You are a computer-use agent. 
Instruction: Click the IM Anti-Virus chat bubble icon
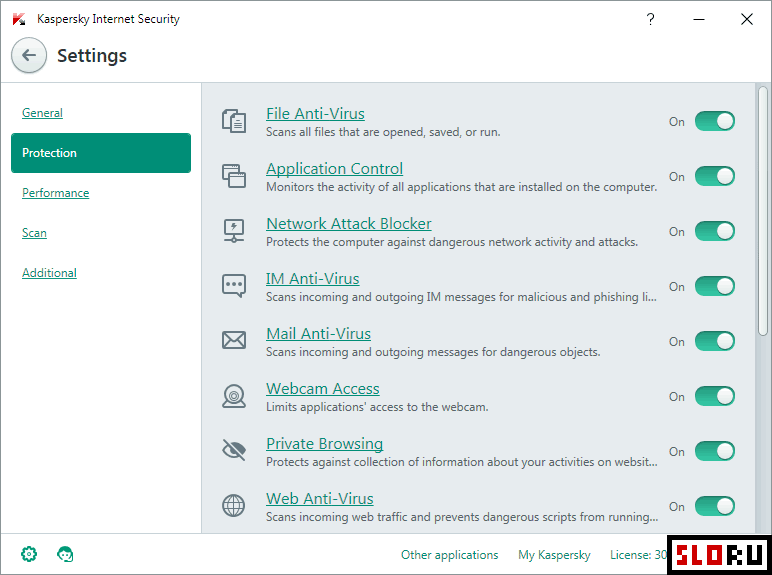[x=234, y=286]
